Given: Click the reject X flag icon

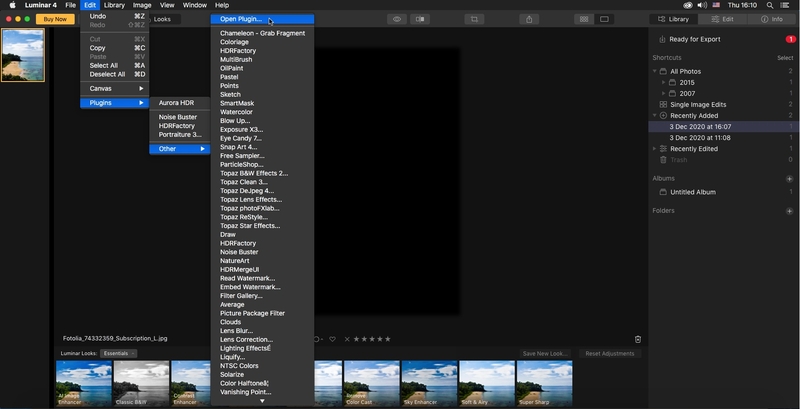Looking at the screenshot, I should (x=347, y=339).
